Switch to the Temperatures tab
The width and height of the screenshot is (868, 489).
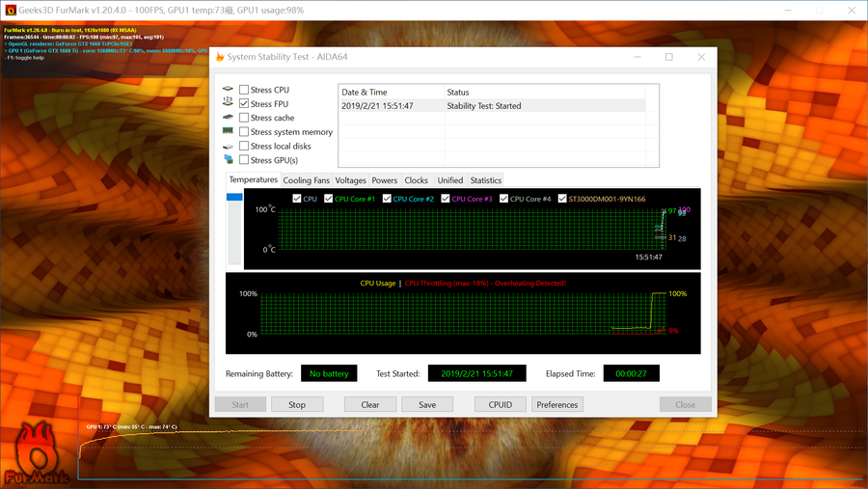(253, 179)
